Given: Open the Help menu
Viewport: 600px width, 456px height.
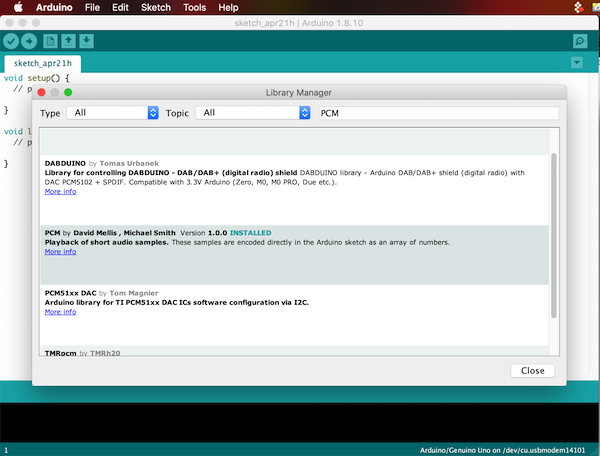Looking at the screenshot, I should coord(228,7).
